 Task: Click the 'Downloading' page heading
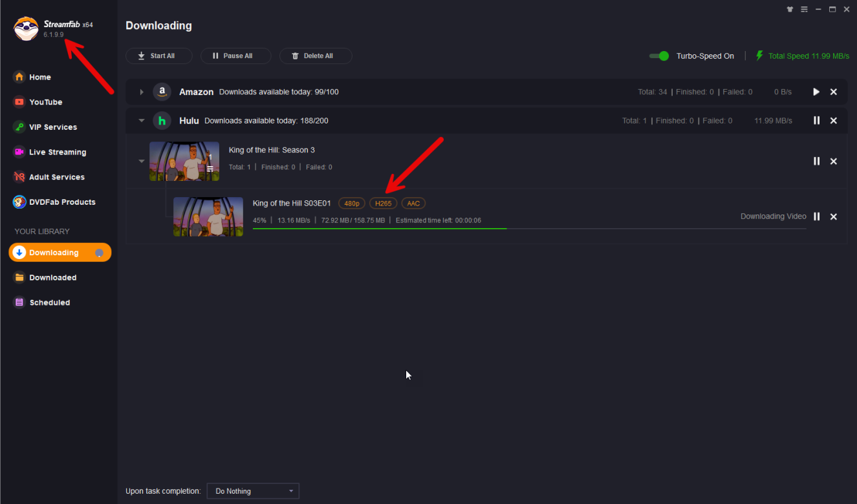158,26
